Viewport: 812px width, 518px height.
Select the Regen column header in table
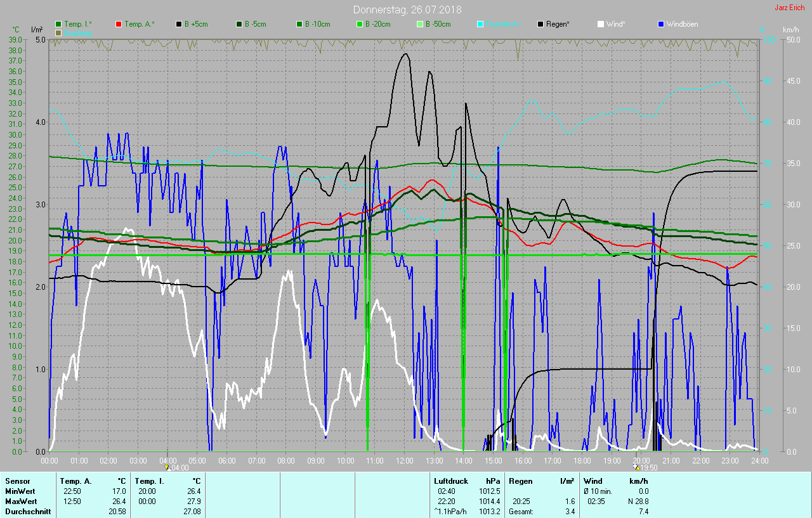(x=521, y=481)
